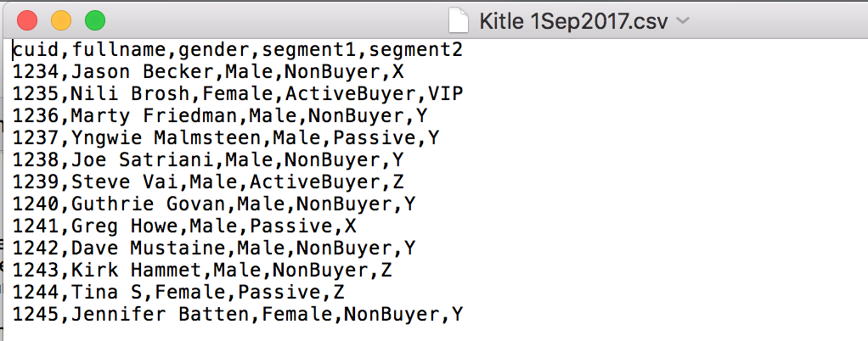Close the window with the red button
This screenshot has width=868, height=341.
point(27,21)
